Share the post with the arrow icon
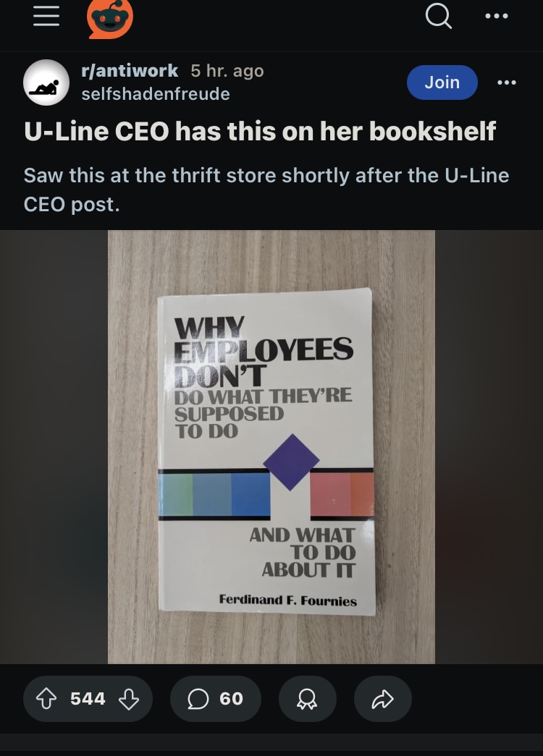This screenshot has width=543, height=756. [383, 699]
